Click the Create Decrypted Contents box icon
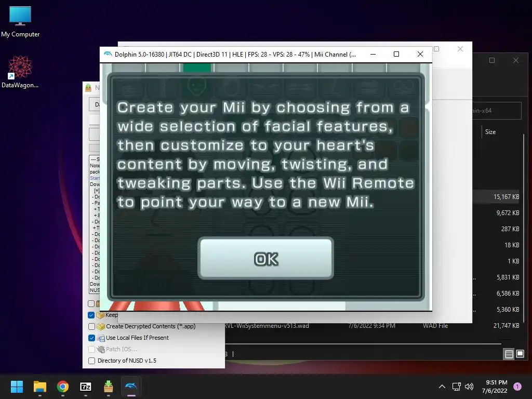The height and width of the screenshot is (399, 532). click(100, 326)
